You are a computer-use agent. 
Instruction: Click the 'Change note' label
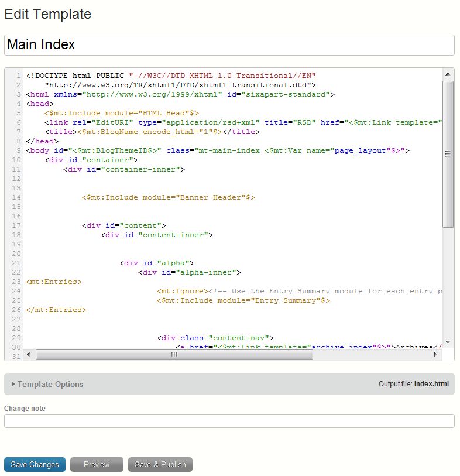point(25,409)
